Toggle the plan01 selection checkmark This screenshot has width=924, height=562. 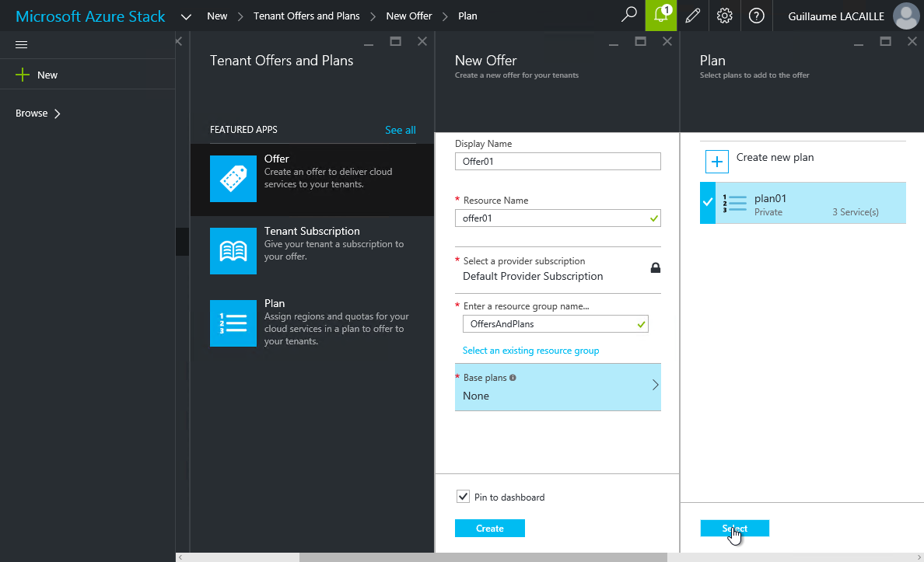pos(708,203)
